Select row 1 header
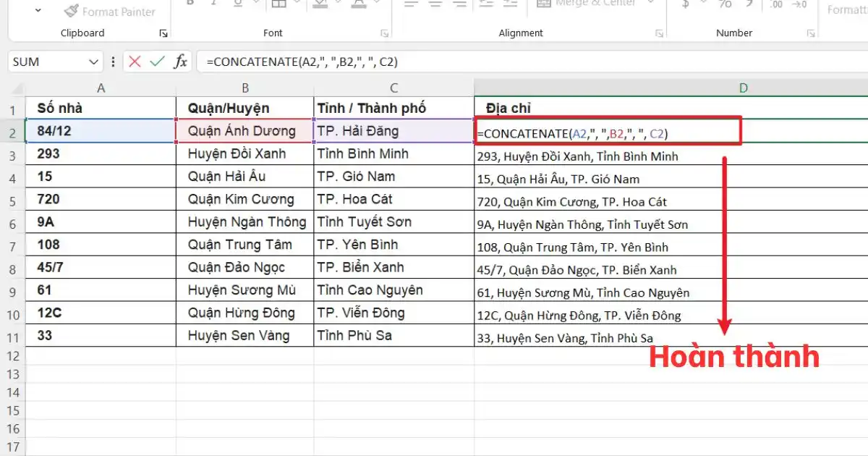The image size is (868, 456). (13, 111)
